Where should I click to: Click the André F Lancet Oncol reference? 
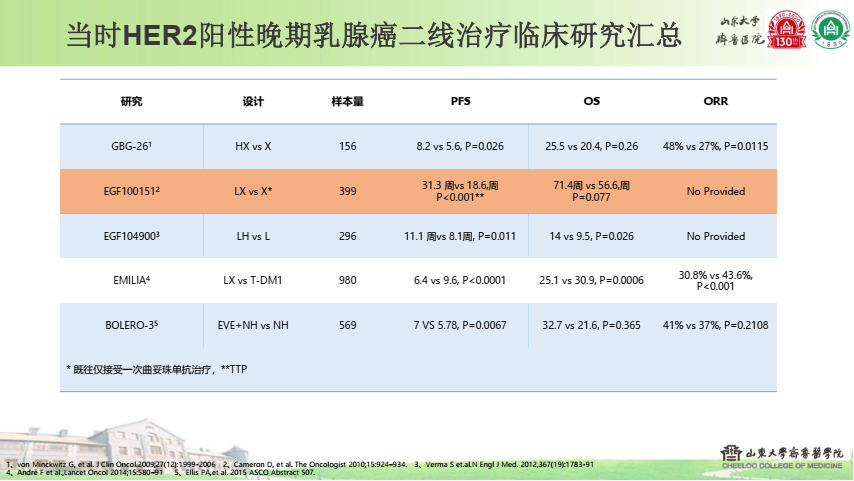pyautogui.click(x=84, y=472)
